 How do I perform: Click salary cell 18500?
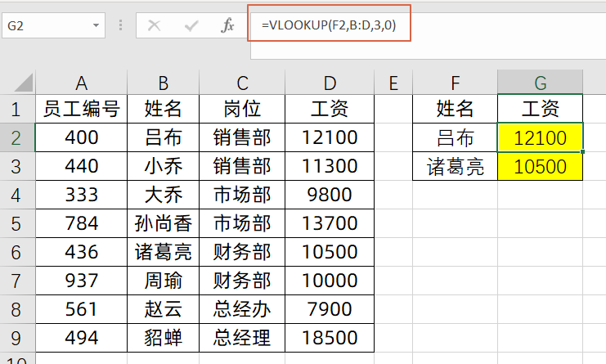tap(330, 338)
